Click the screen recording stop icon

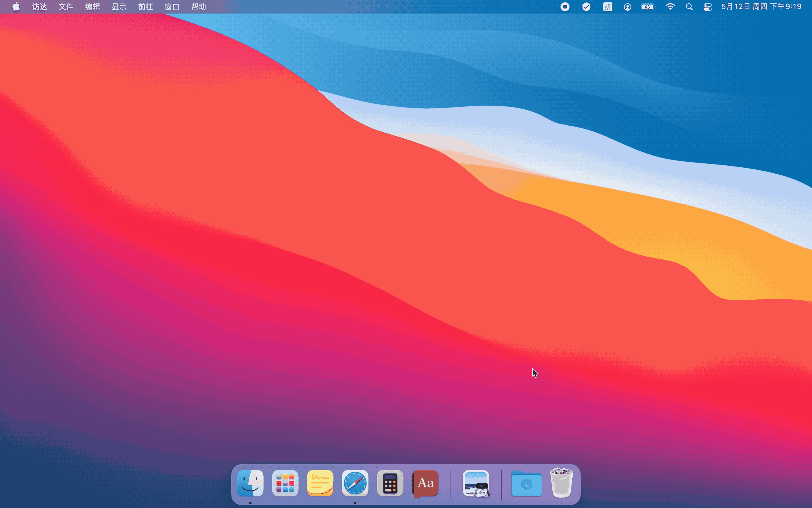pos(565,7)
